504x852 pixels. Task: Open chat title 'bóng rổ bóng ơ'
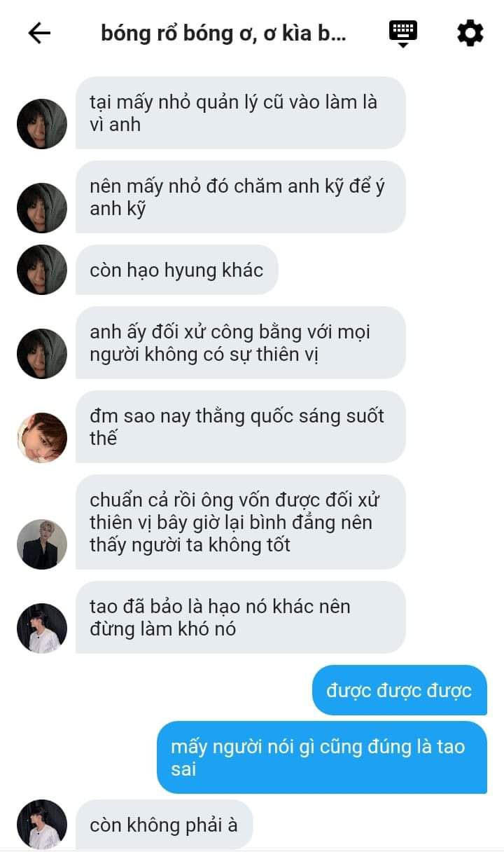click(x=223, y=33)
